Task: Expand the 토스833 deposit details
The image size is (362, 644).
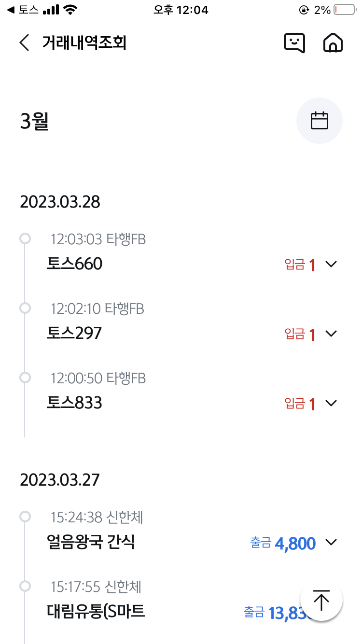Action: (x=331, y=403)
